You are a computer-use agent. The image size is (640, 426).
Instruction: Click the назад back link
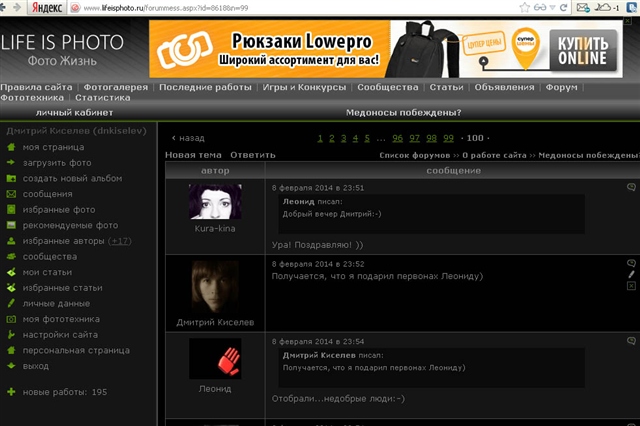coord(188,138)
